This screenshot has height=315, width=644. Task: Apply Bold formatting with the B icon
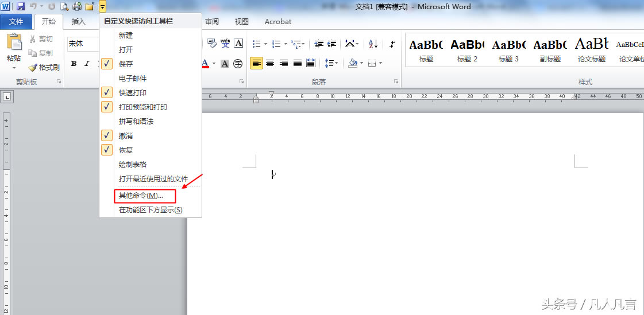coord(74,63)
